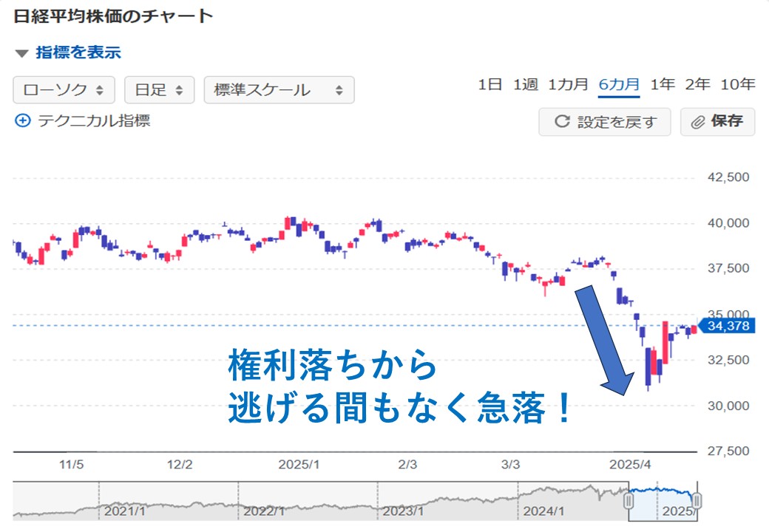Open the 日足 interval dropdown
This screenshot has height=532, width=769.
pyautogui.click(x=160, y=89)
